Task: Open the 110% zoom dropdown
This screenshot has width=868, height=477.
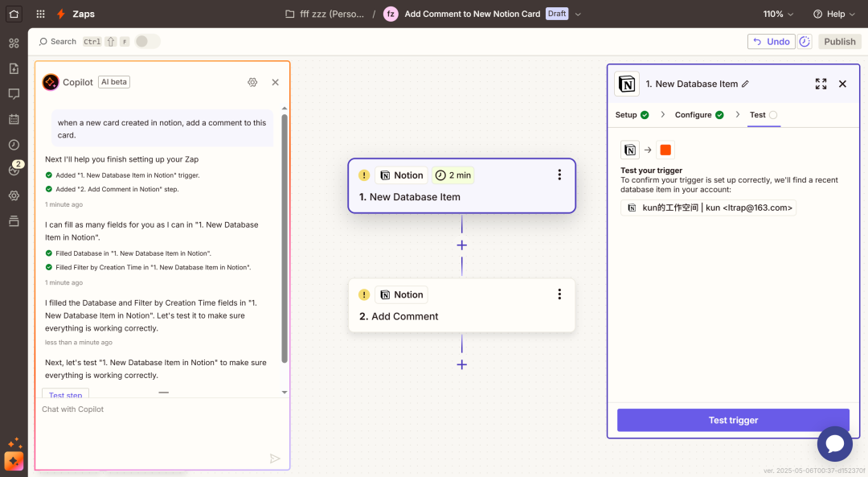Action: [778, 14]
